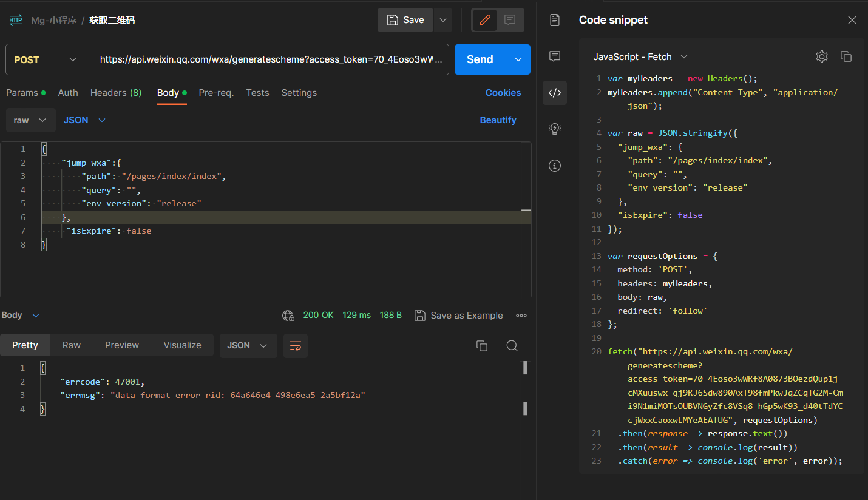Click the 200 OK status text
The width and height of the screenshot is (868, 500).
319,316
